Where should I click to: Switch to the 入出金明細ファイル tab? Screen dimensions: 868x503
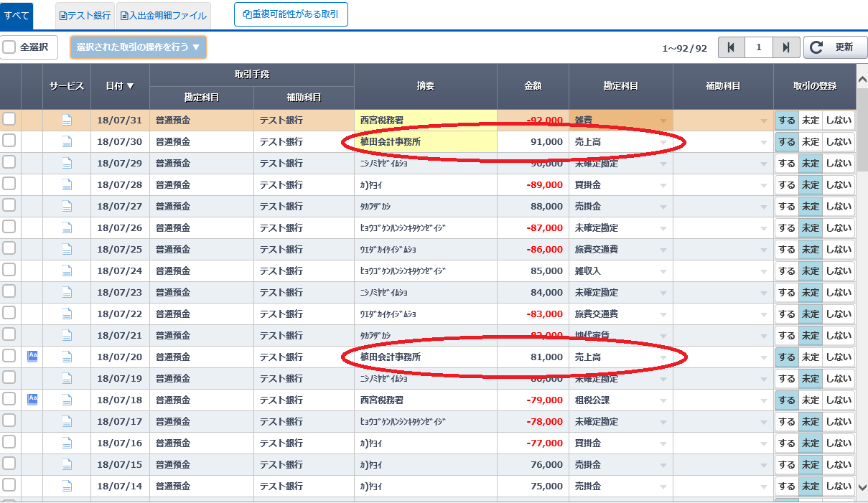pos(164,15)
